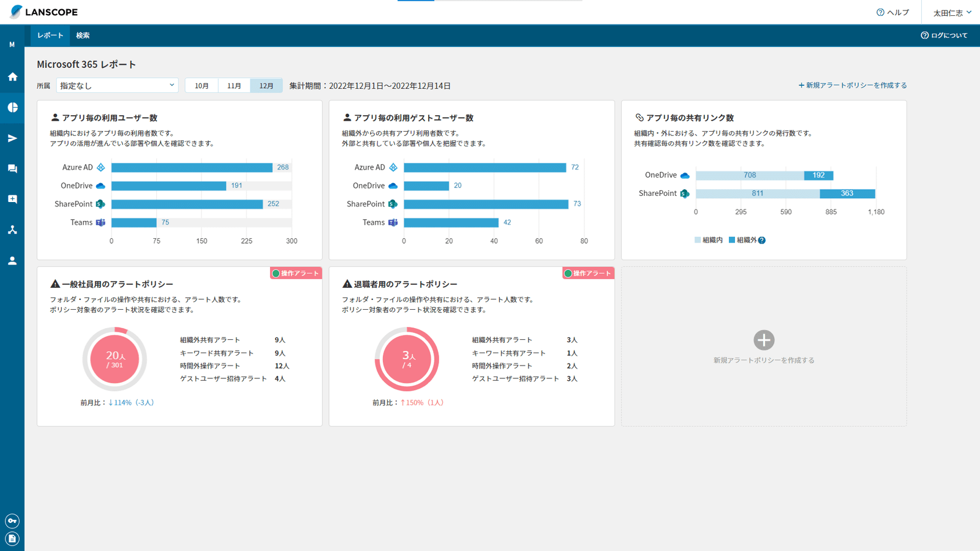Click the paper plane send sidebar icon

tap(12, 138)
